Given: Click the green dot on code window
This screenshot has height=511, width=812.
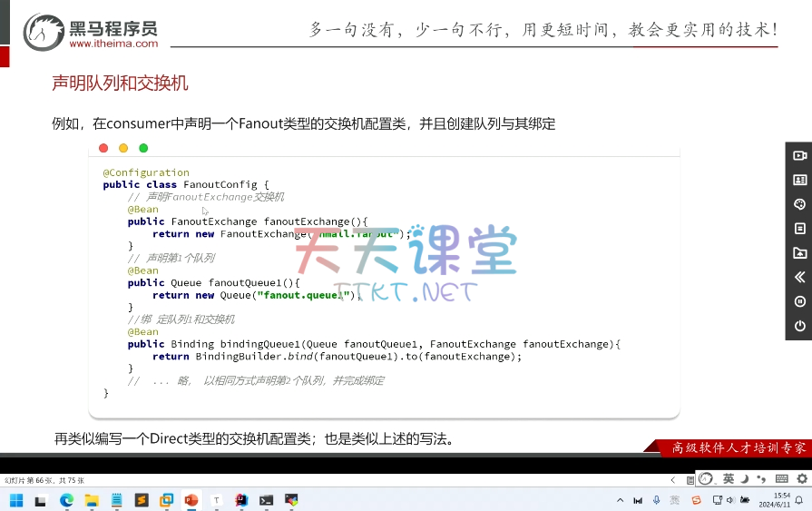Looking at the screenshot, I should click(x=143, y=148).
